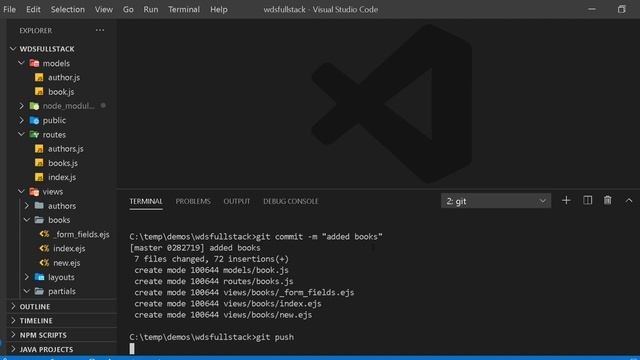Switch to the DEBUG CONSOLE tab
The width and height of the screenshot is (640, 360).
291,201
